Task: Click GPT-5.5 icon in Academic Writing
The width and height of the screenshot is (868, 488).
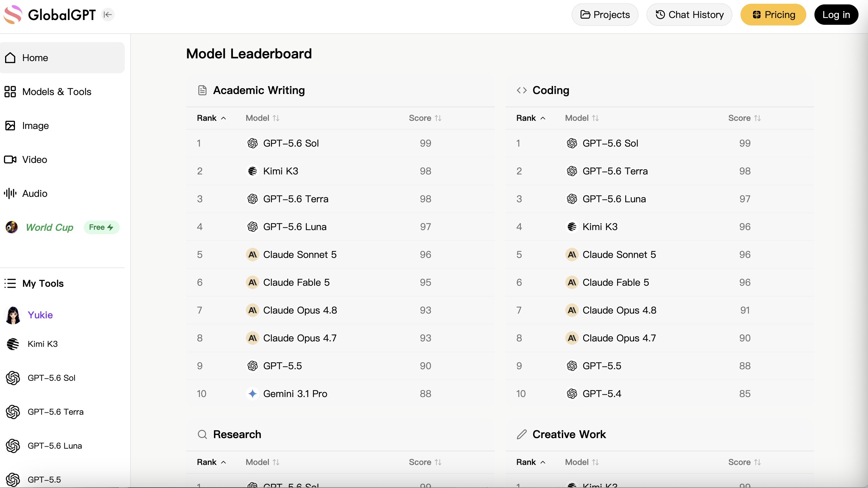Action: (x=252, y=366)
